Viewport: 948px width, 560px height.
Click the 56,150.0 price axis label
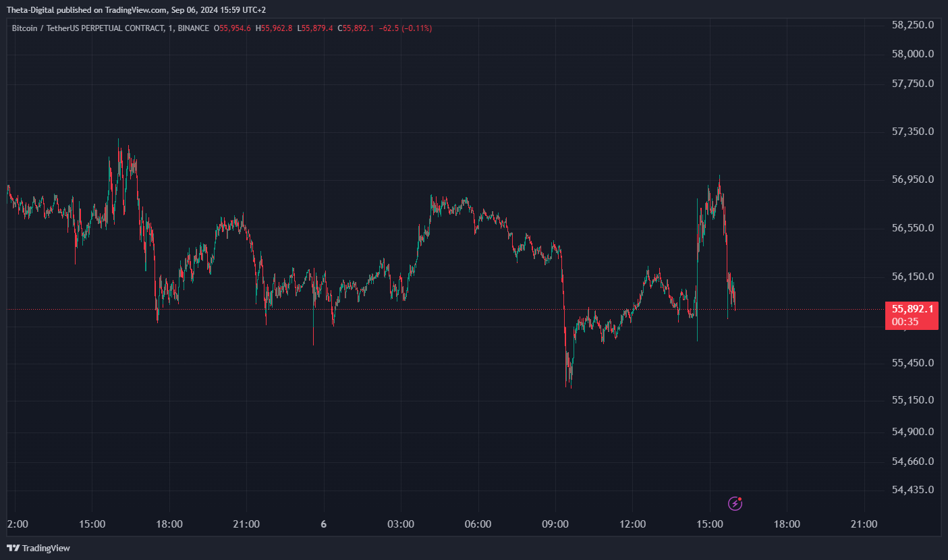pyautogui.click(x=912, y=277)
